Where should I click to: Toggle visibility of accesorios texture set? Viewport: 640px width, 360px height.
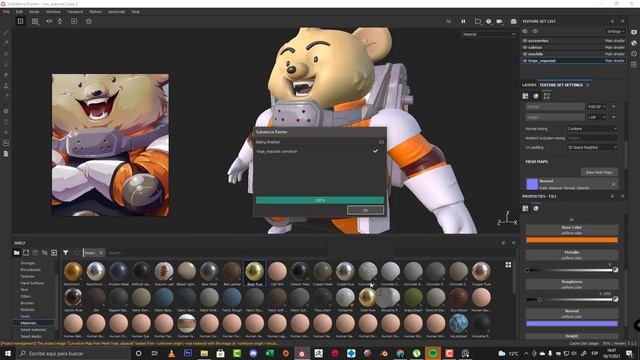(x=525, y=41)
